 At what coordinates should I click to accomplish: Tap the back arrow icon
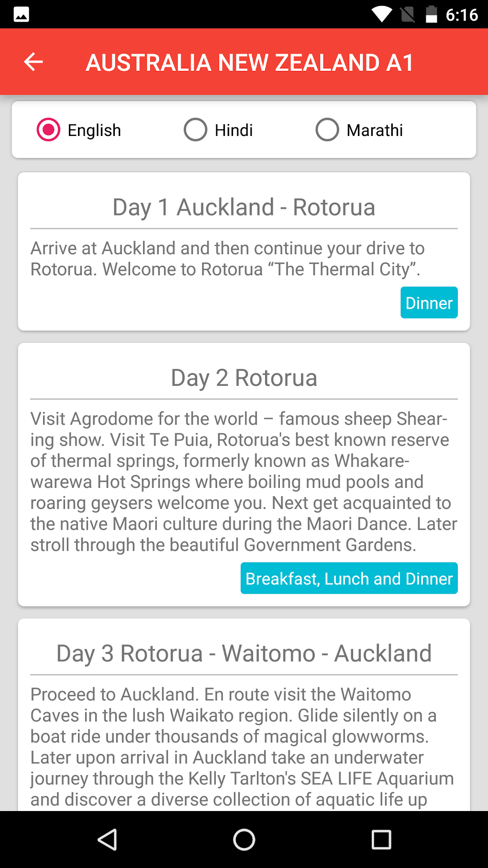tap(33, 62)
